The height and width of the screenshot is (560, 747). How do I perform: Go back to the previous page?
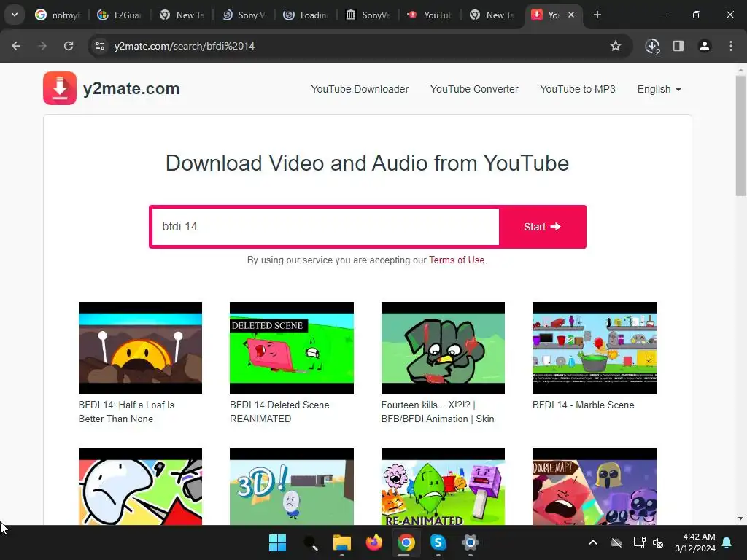16,46
